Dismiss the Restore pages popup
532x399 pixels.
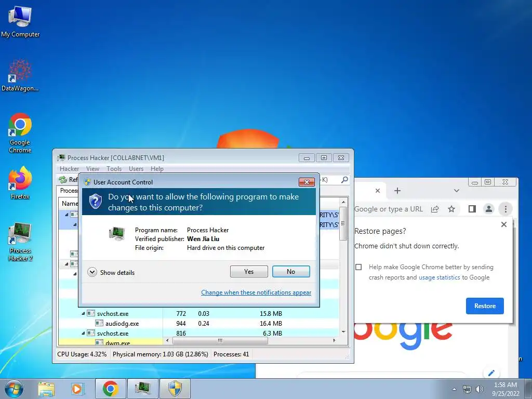tap(504, 224)
